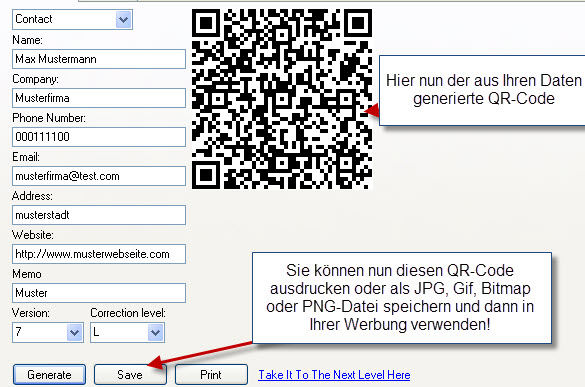Click the Memo label text
Screen dimensions: 585x387
click(x=27, y=274)
